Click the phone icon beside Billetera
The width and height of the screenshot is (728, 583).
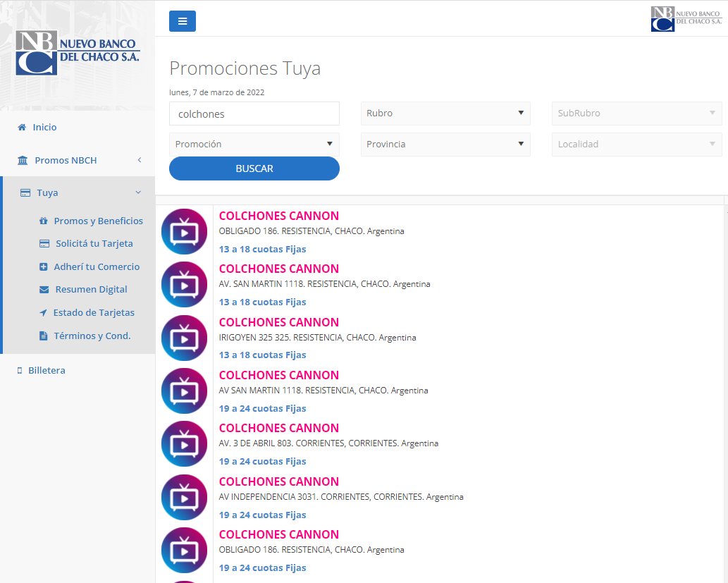point(20,371)
